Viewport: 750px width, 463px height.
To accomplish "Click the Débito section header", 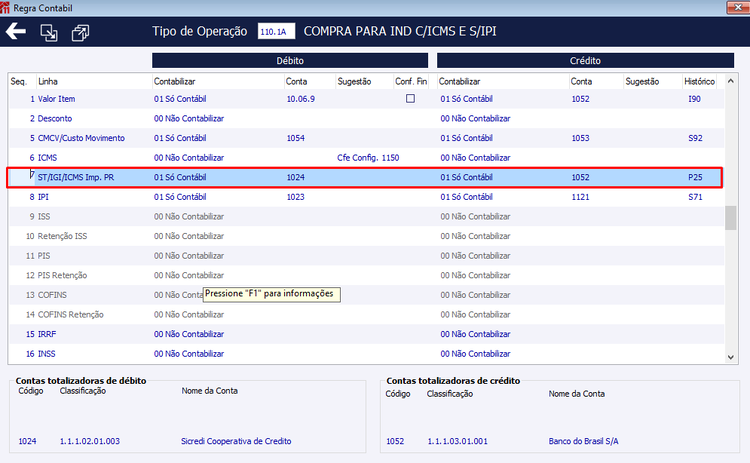I will click(290, 61).
